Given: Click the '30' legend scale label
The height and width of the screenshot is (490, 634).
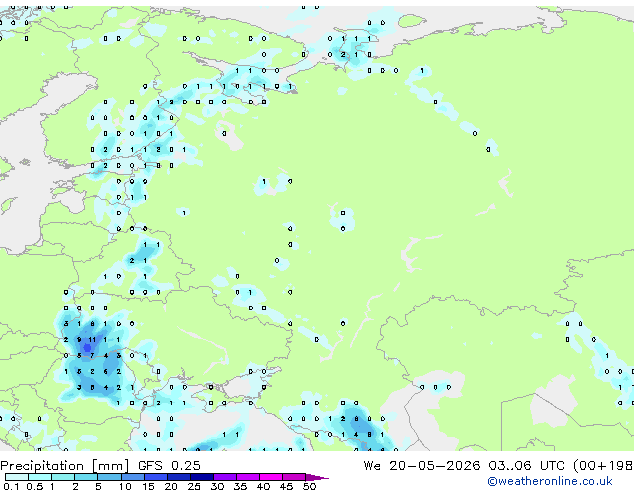Looking at the screenshot, I should pyautogui.click(x=218, y=486).
